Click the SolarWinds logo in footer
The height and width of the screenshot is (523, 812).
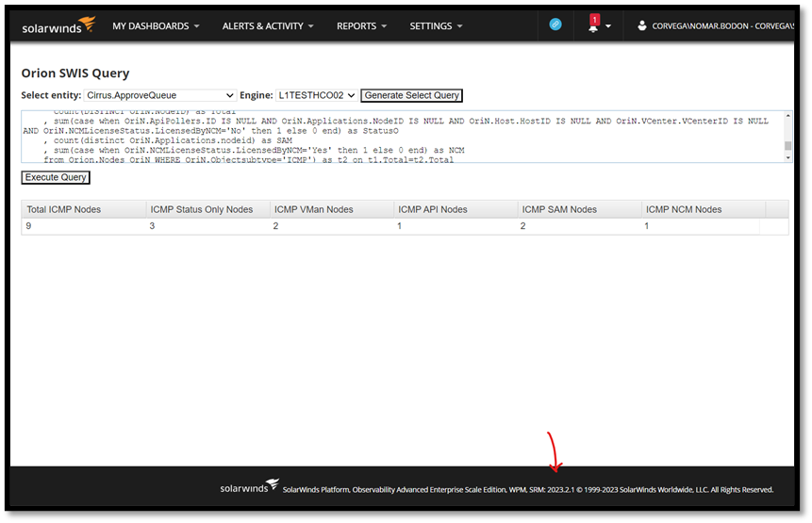pyautogui.click(x=250, y=487)
